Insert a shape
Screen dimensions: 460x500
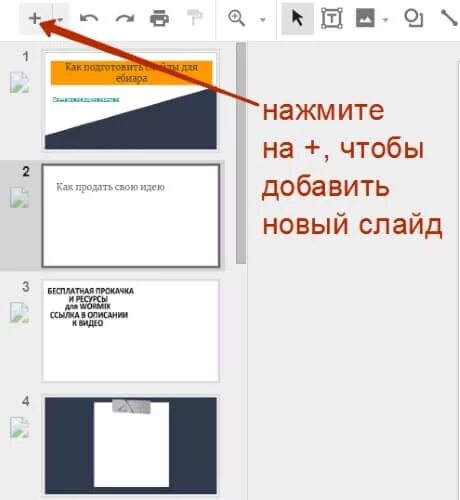click(x=413, y=18)
